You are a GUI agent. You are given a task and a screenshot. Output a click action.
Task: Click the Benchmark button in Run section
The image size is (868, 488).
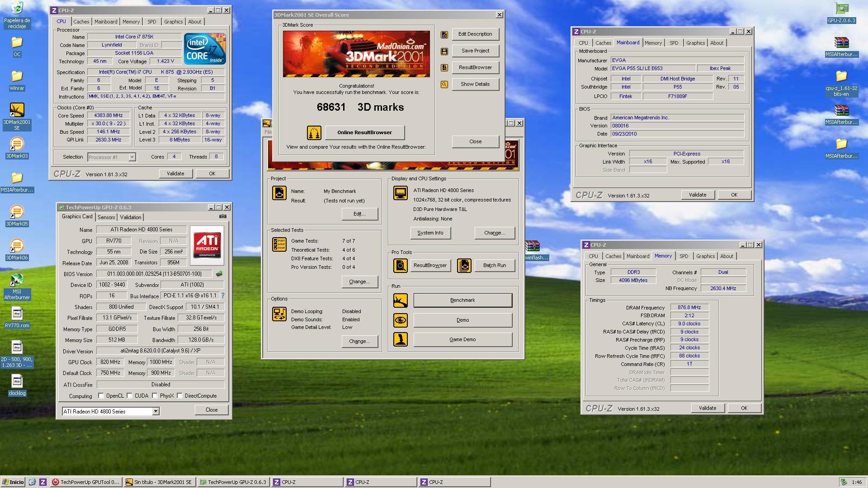pyautogui.click(x=462, y=300)
